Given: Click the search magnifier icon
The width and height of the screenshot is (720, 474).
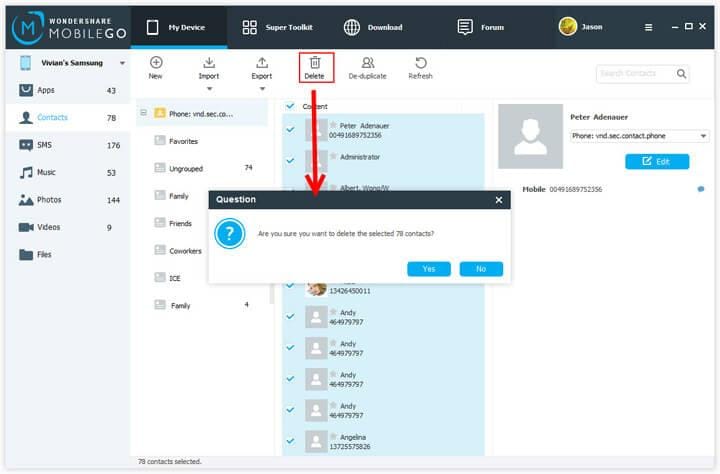Looking at the screenshot, I should (681, 73).
